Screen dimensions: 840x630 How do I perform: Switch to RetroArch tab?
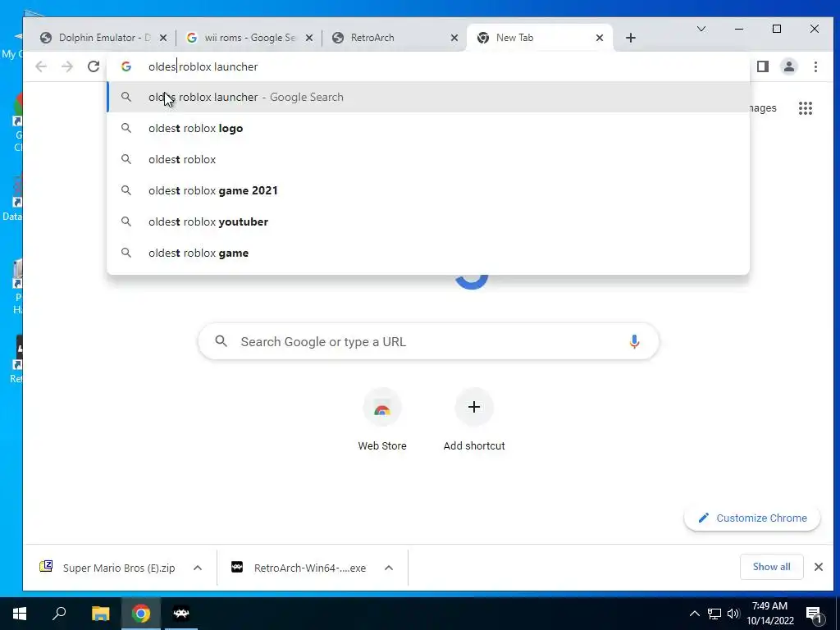(x=395, y=38)
